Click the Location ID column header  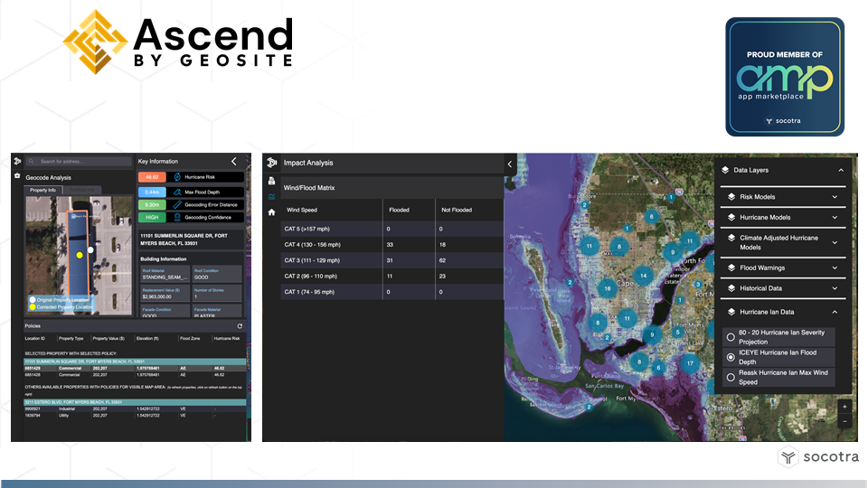tap(35, 338)
